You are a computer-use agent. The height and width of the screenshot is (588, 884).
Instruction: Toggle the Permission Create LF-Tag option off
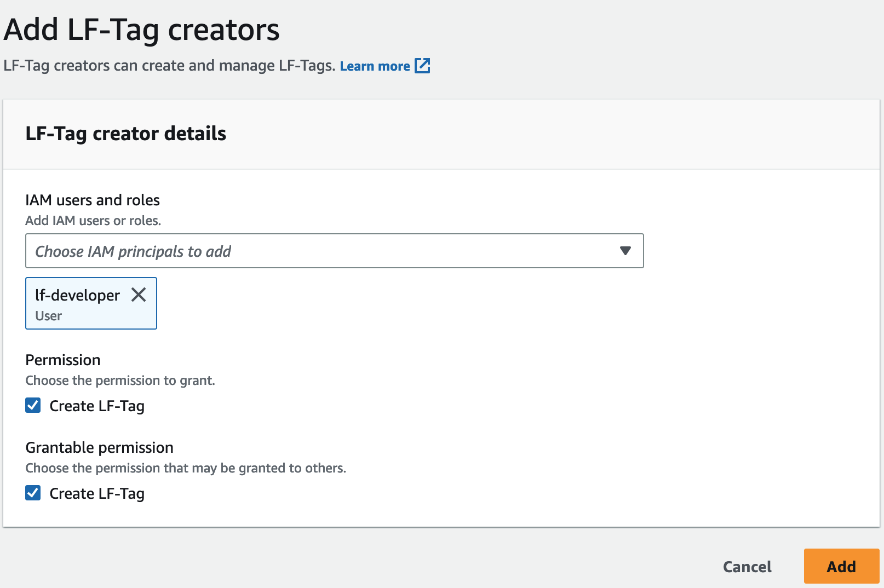point(33,405)
